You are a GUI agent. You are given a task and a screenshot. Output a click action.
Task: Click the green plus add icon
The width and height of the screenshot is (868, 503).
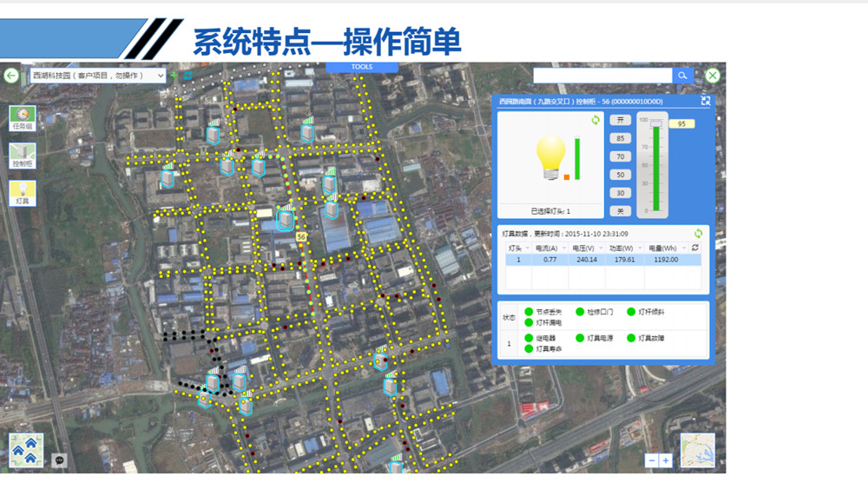(174, 76)
